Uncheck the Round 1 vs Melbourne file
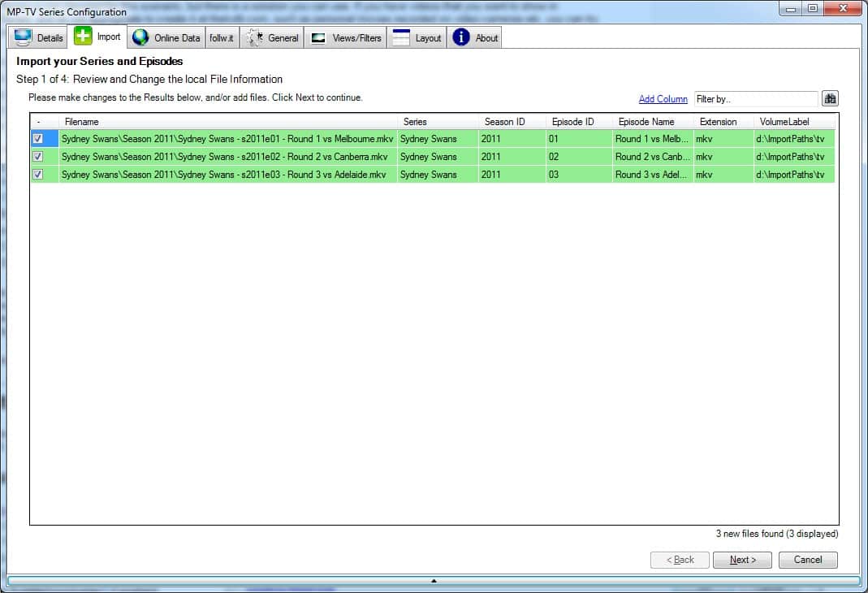 click(x=37, y=138)
